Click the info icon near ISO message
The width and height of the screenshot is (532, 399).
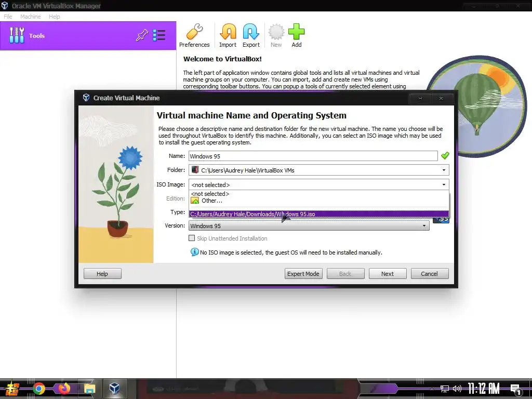click(194, 252)
